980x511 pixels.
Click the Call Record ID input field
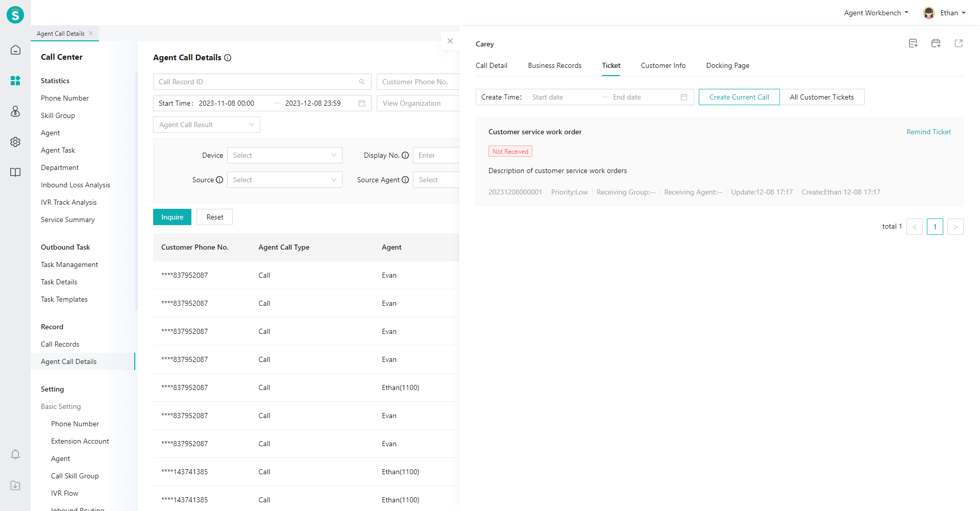[262, 82]
